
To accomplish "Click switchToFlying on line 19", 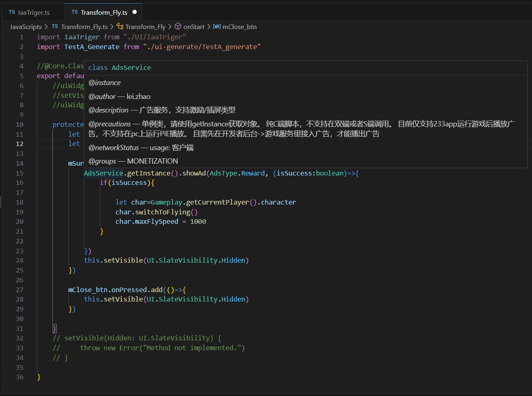I will click(163, 212).
